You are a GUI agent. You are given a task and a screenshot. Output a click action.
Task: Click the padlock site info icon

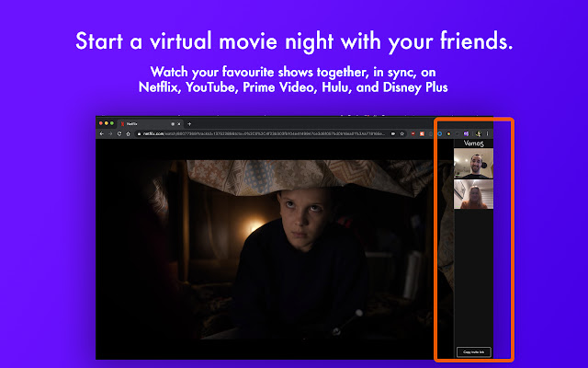[139, 133]
